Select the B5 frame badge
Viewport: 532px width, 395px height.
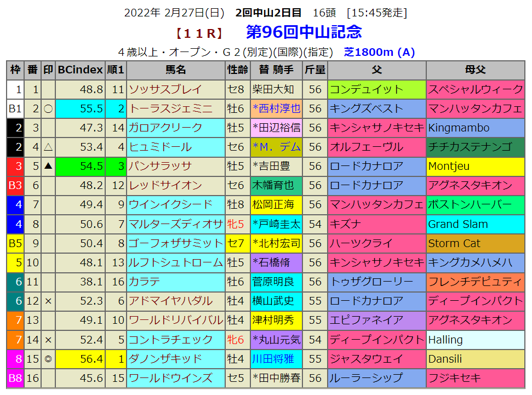[x=15, y=243]
